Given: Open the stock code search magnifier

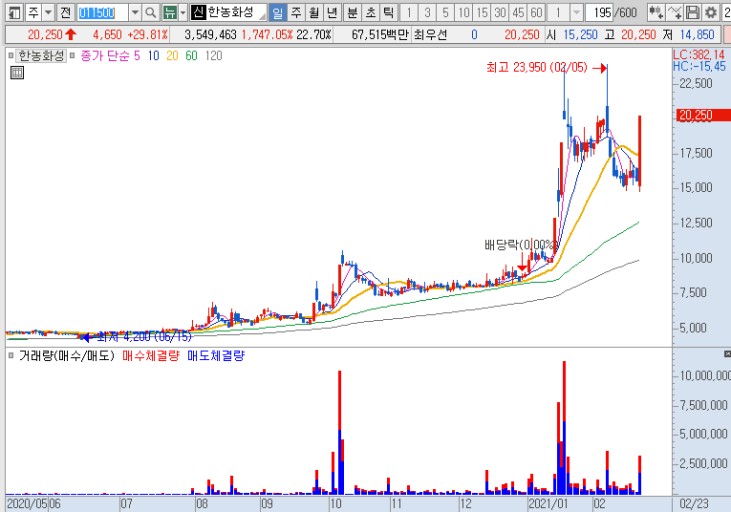Looking at the screenshot, I should click(150, 12).
